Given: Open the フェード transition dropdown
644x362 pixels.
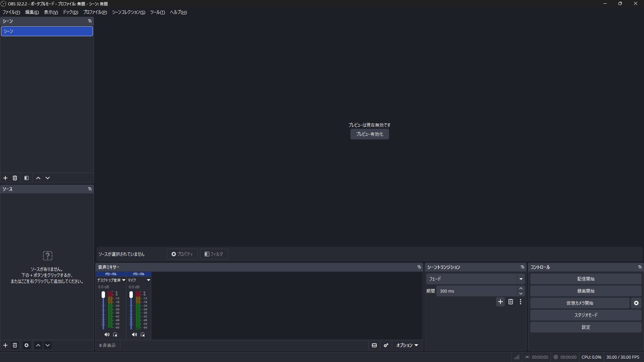Looking at the screenshot, I should tap(475, 279).
